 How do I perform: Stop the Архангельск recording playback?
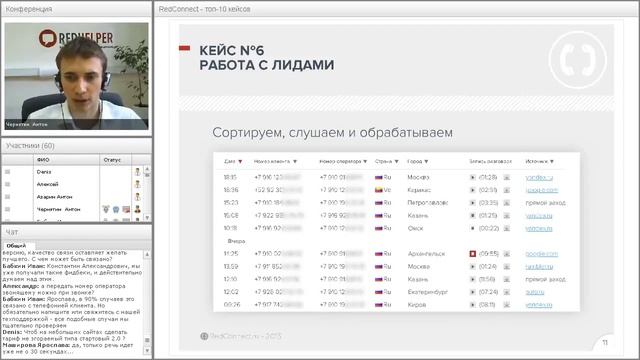(x=473, y=254)
